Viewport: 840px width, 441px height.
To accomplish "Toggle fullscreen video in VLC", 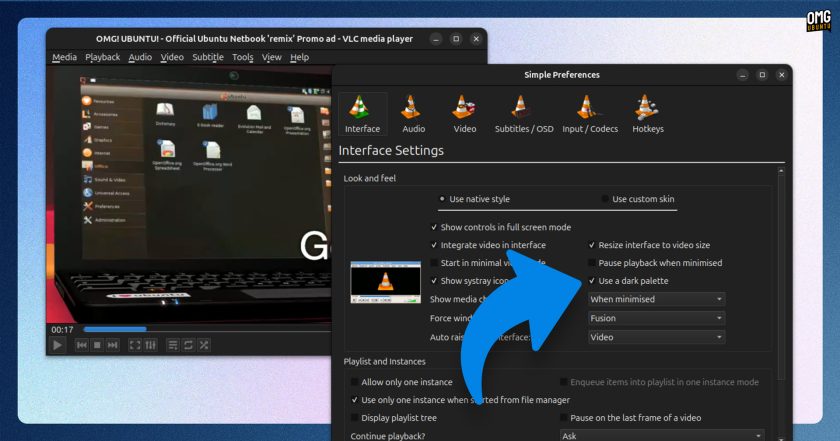I will (x=135, y=345).
